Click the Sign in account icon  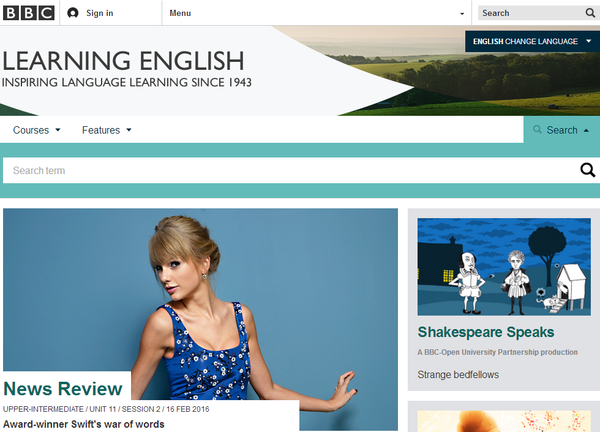click(73, 13)
